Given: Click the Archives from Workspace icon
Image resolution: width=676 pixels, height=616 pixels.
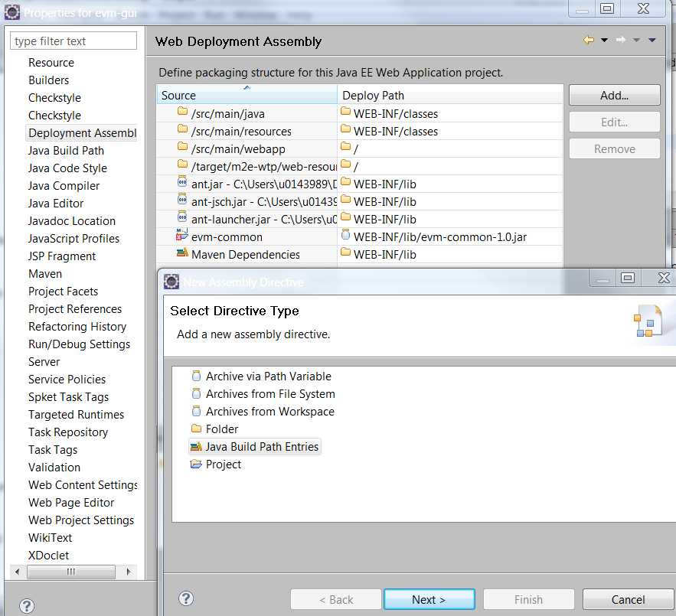Looking at the screenshot, I should [x=196, y=411].
